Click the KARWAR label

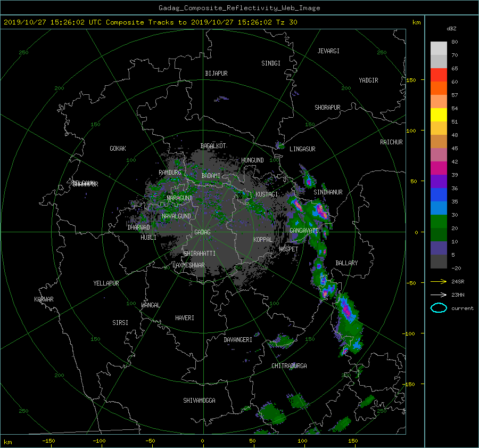click(44, 299)
